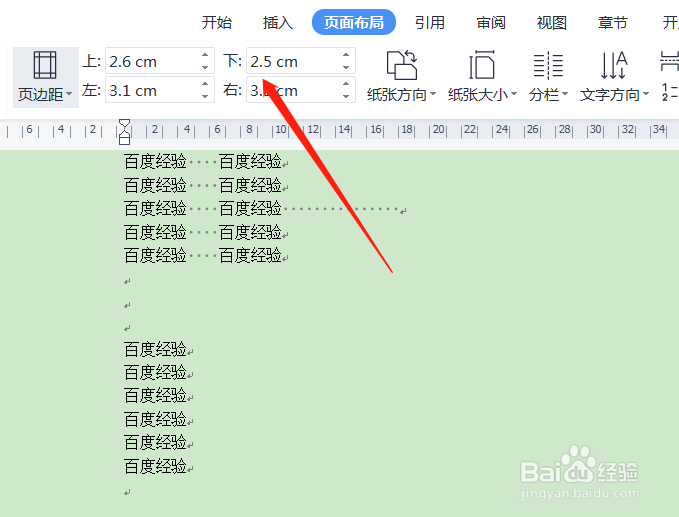Click the 分栏 columns icon
Image resolution: width=679 pixels, height=517 pixels.
point(548,66)
